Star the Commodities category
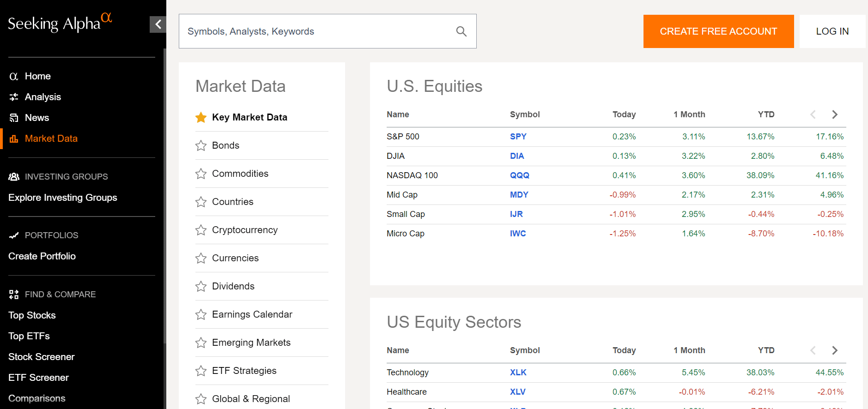The width and height of the screenshot is (868, 409). pos(201,174)
